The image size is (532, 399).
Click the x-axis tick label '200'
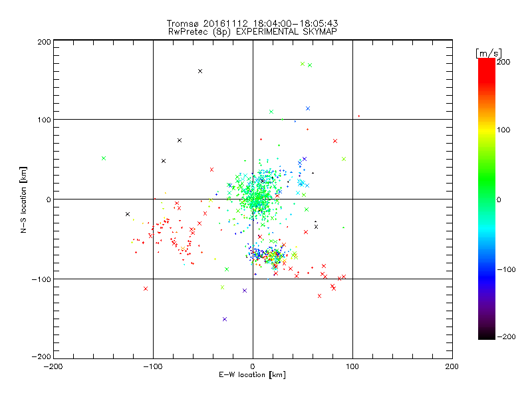click(452, 367)
